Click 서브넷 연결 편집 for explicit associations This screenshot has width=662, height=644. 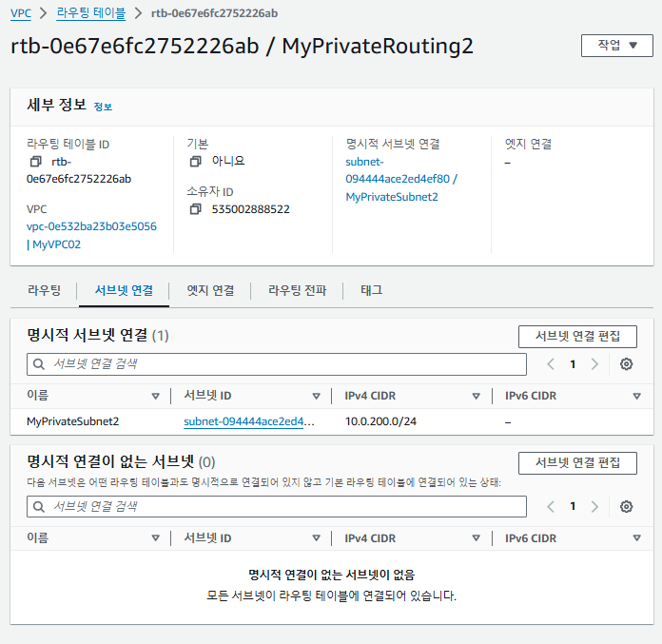click(577, 337)
